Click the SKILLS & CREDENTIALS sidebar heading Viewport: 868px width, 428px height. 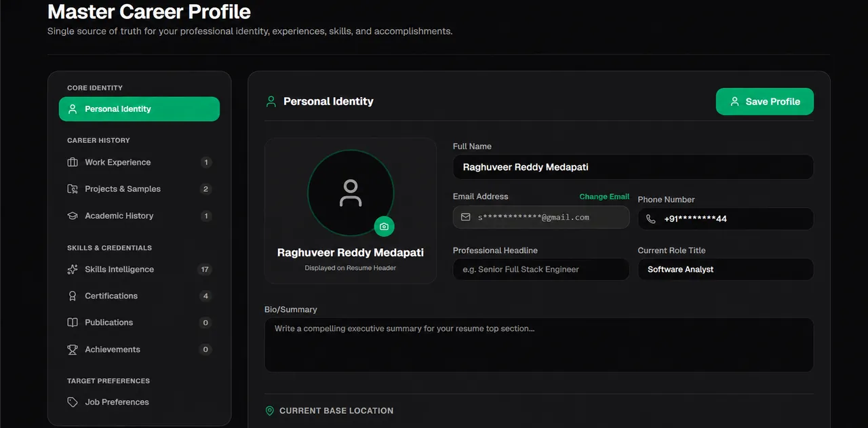click(109, 248)
